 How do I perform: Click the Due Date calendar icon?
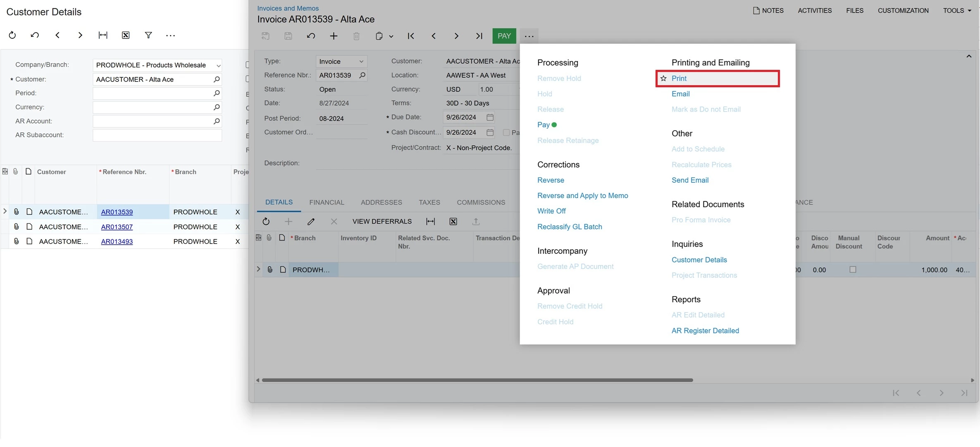click(490, 117)
